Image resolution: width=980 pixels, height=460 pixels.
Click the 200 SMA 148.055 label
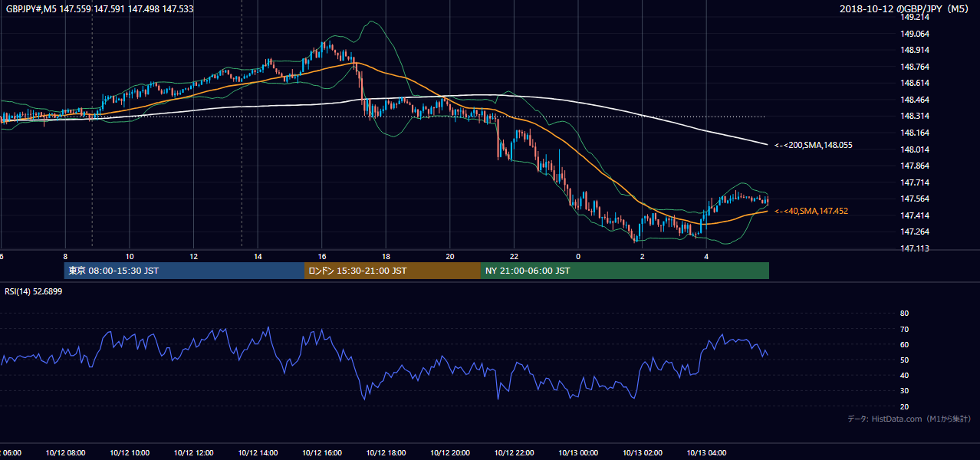(x=814, y=145)
